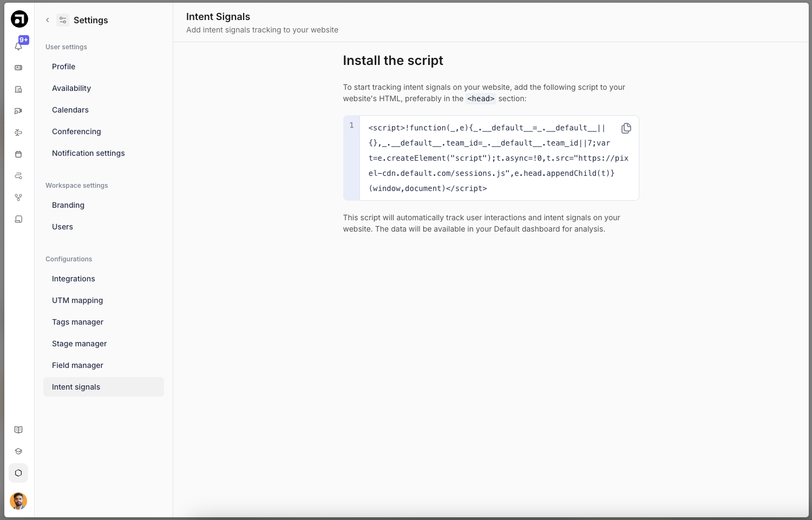Click 'Configurations' section label
812x520 pixels.
coord(69,259)
